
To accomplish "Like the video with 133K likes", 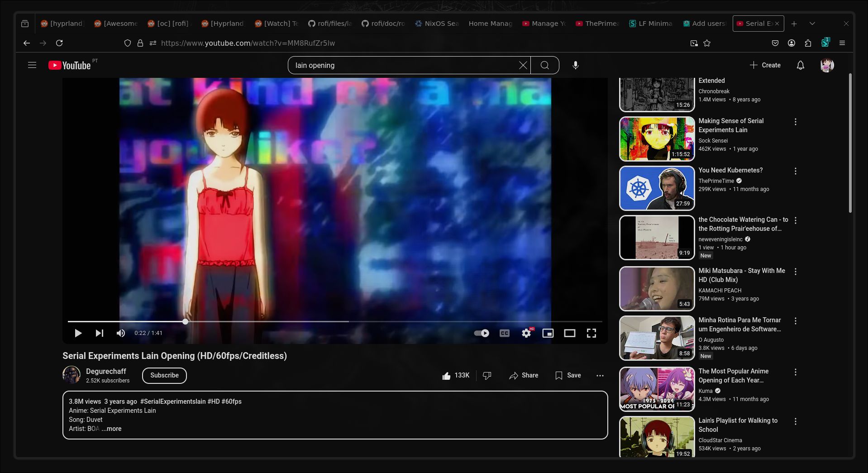I will click(x=456, y=375).
